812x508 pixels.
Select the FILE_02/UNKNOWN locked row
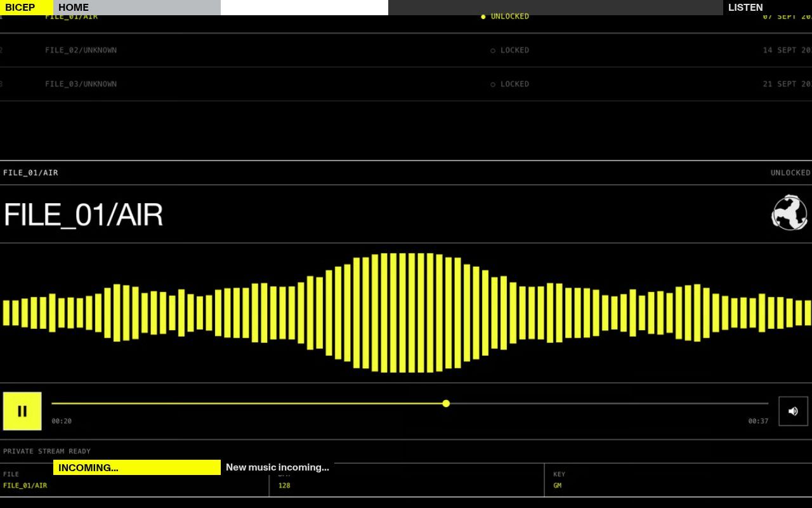point(406,50)
